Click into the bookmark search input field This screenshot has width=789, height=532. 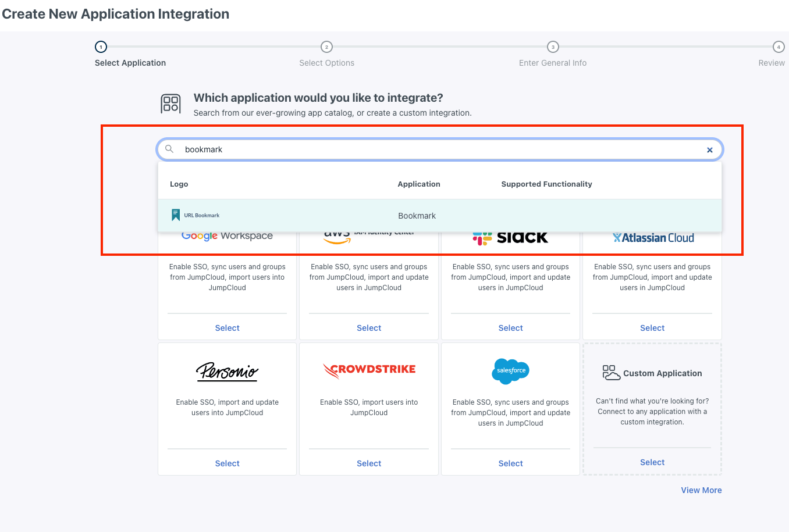click(440, 149)
